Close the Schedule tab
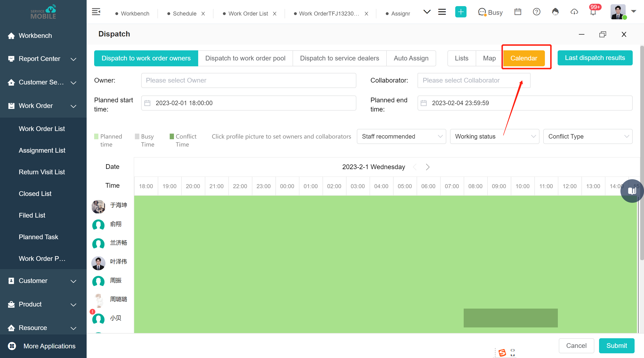This screenshot has width=644, height=358. 203,14
